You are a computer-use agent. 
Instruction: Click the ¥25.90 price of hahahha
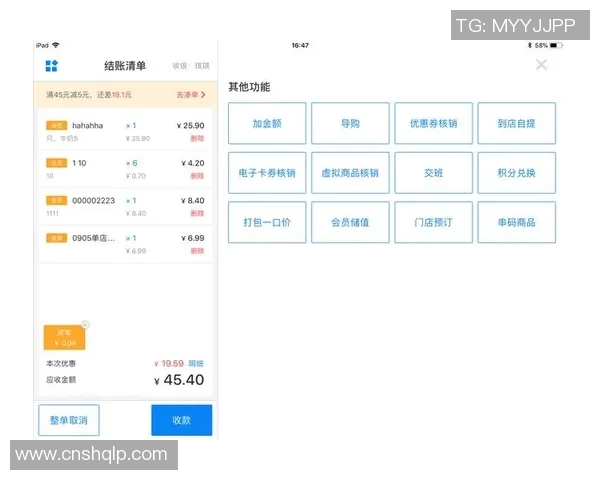pyautogui.click(x=190, y=126)
